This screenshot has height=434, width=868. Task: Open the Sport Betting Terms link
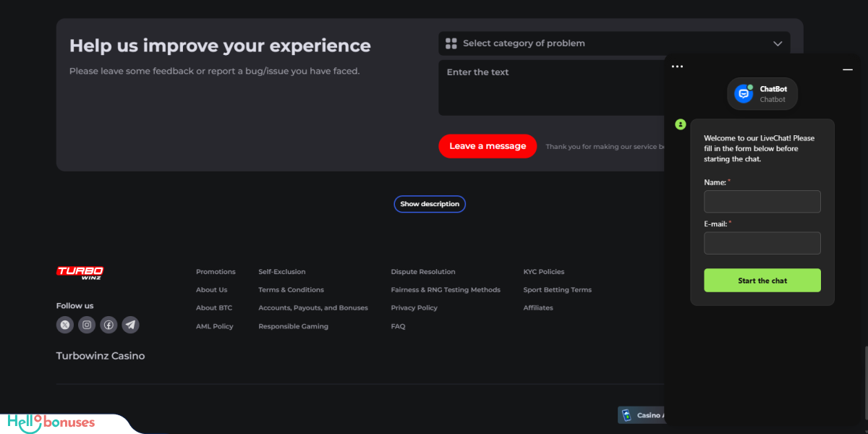pos(557,290)
